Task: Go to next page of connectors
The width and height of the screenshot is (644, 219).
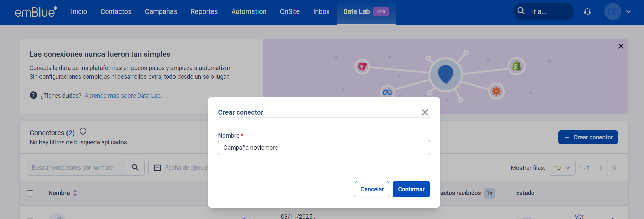Action: click(x=614, y=168)
